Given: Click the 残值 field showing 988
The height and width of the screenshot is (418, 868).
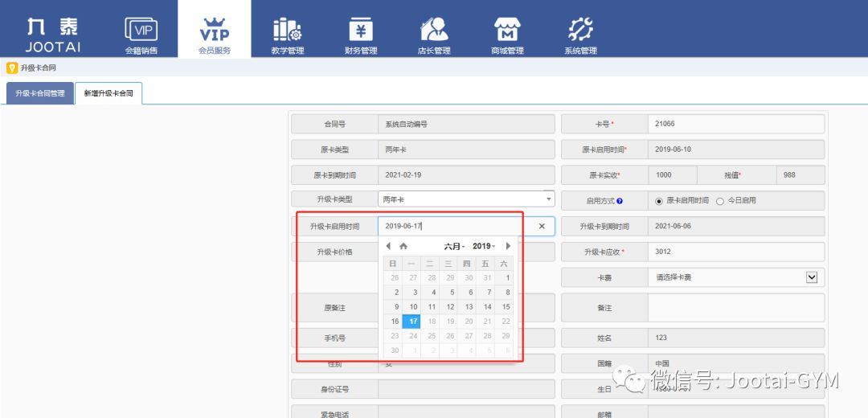Looking at the screenshot, I should point(800,175).
